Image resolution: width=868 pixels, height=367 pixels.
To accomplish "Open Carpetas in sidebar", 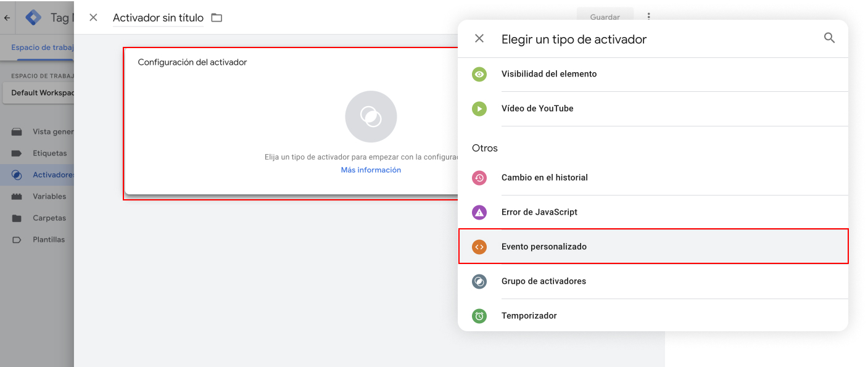I will pos(37,218).
